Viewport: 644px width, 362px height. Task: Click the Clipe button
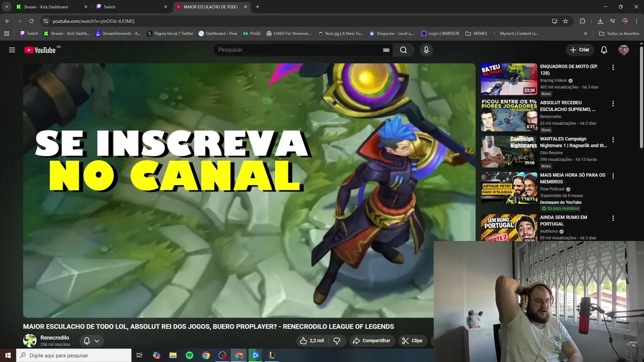(412, 340)
